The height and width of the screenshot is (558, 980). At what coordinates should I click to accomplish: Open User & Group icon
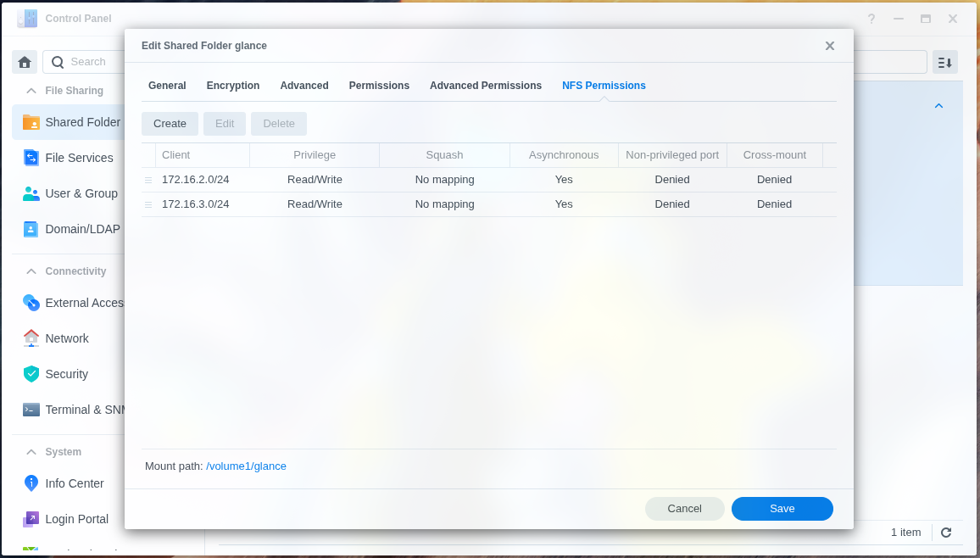pyautogui.click(x=31, y=193)
